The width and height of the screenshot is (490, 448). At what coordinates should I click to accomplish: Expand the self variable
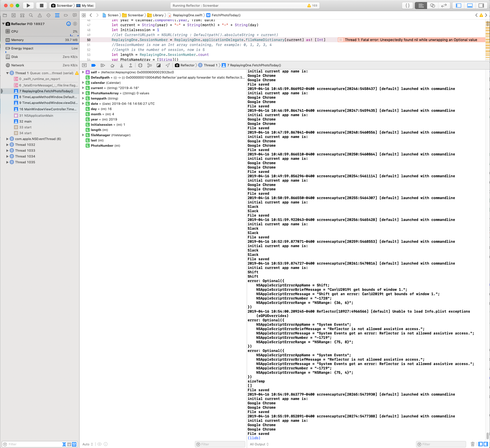(83, 72)
